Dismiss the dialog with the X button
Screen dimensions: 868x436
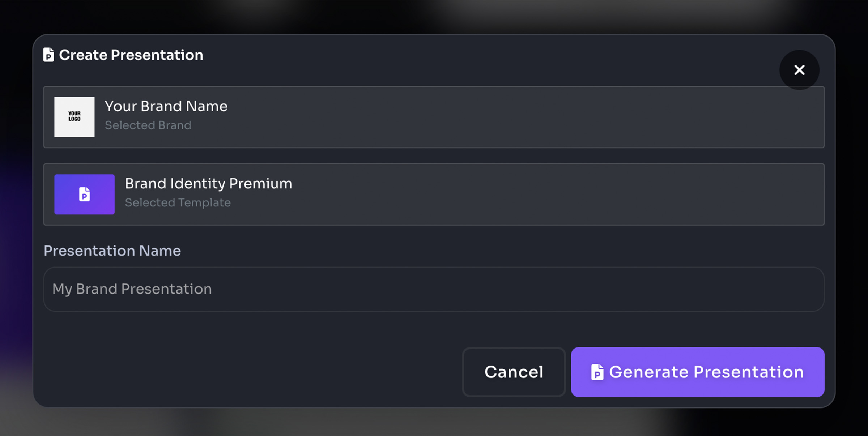tap(799, 70)
